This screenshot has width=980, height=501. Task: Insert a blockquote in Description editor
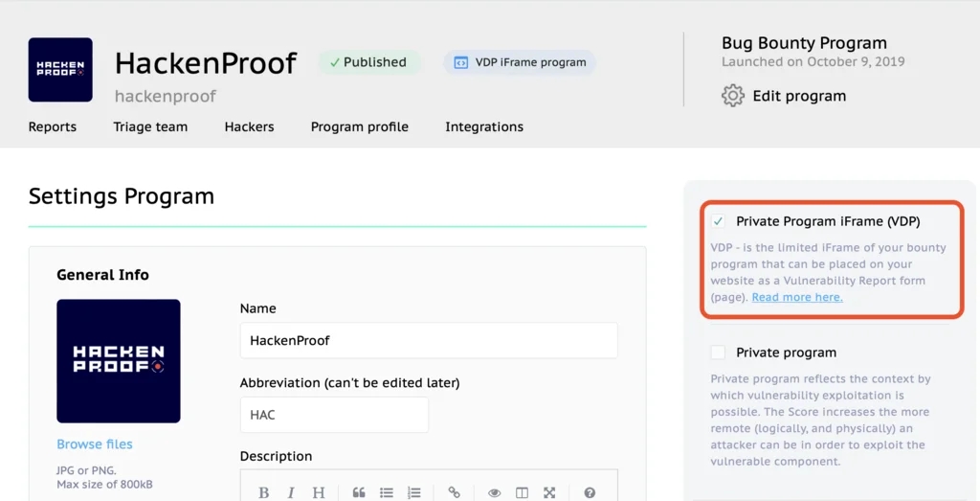pyautogui.click(x=359, y=493)
